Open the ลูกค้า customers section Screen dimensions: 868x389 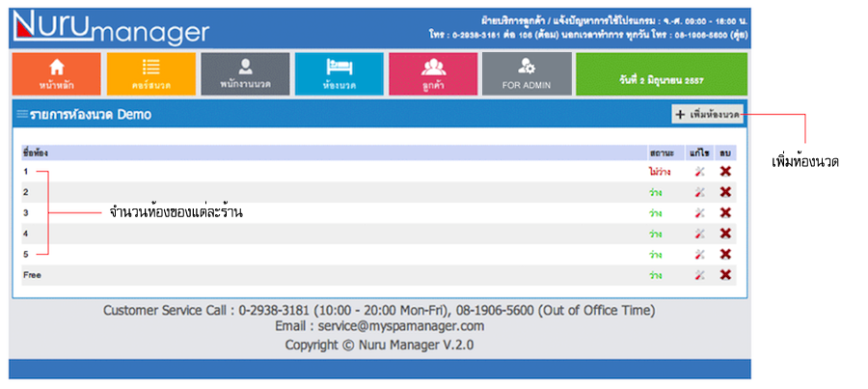pos(432,74)
